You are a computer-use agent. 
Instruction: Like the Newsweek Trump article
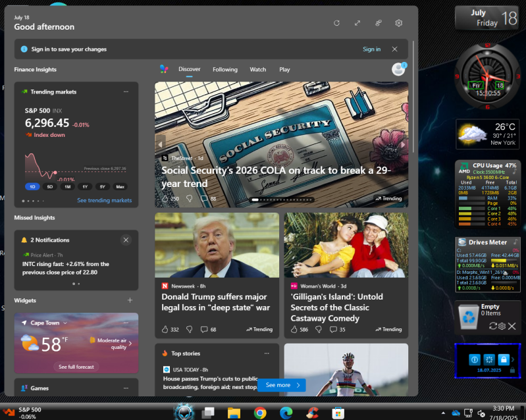click(x=165, y=329)
